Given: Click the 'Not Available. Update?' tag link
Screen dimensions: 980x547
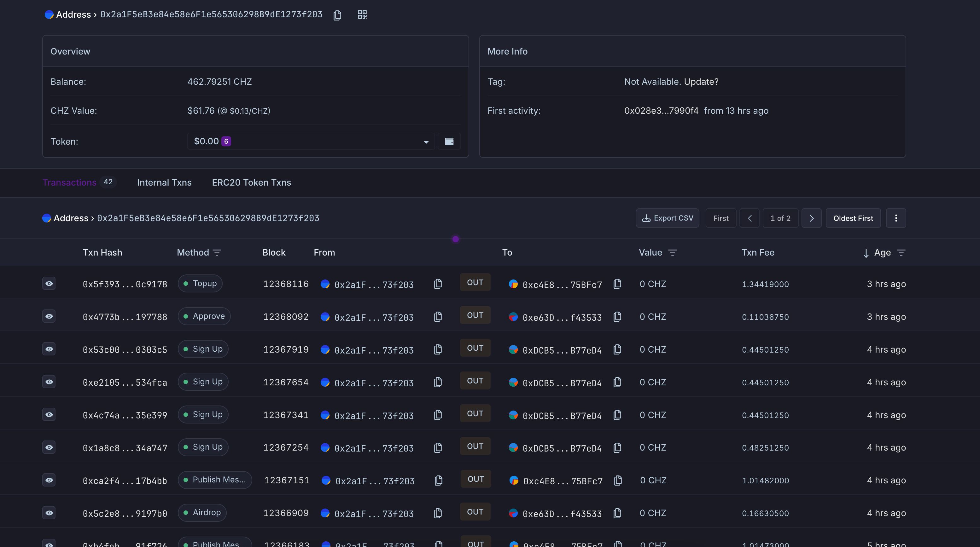Looking at the screenshot, I should coord(671,82).
